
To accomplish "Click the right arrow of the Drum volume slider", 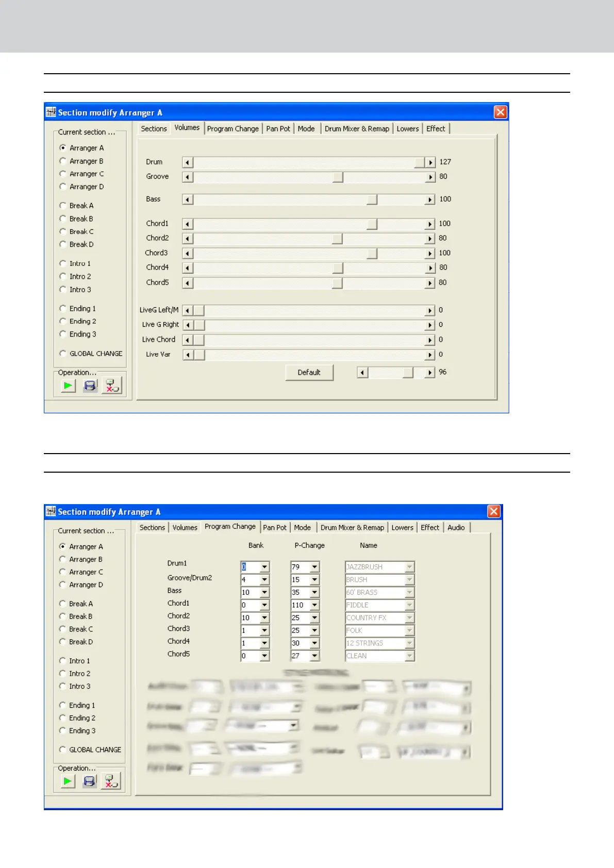I will (x=430, y=162).
